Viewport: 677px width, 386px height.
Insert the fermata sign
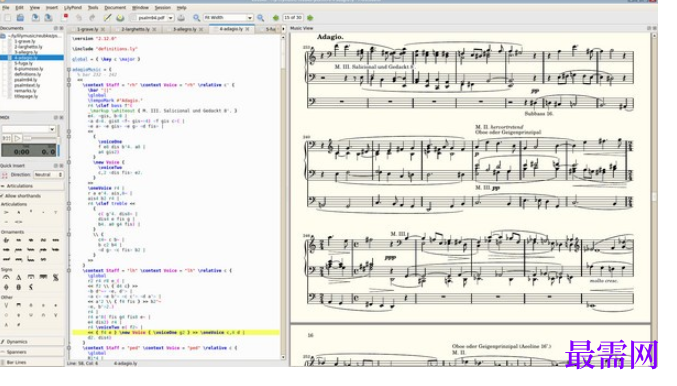click(6, 277)
